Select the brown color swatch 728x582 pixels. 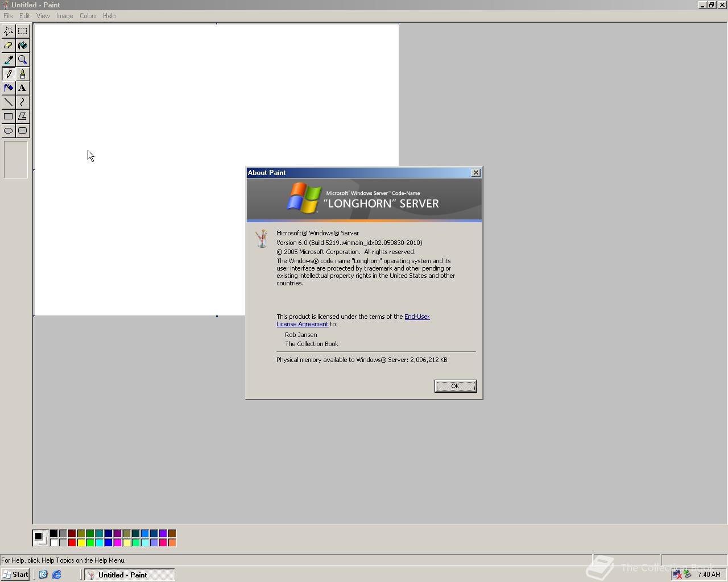point(172,533)
